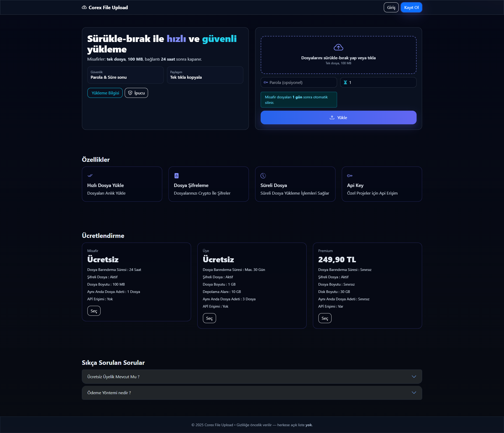Open the Giriş login page

coord(391,7)
